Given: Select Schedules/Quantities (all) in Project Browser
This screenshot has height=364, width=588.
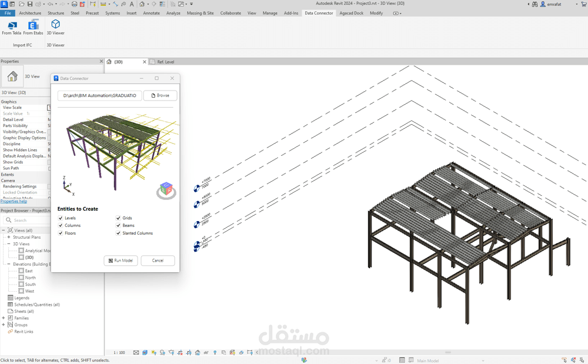Looking at the screenshot, I should [36, 305].
